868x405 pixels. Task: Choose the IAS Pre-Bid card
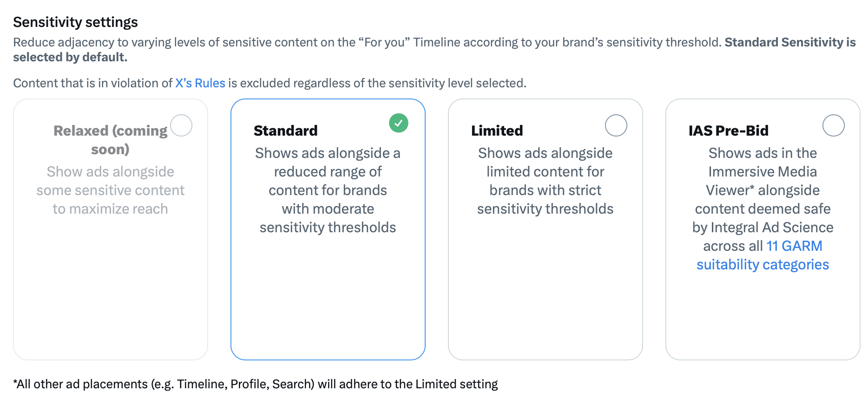[763, 229]
